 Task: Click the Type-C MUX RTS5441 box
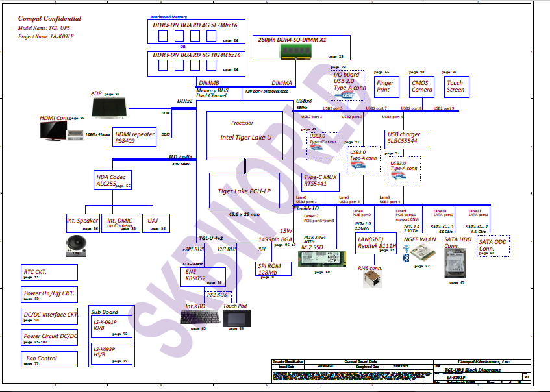[320, 182]
